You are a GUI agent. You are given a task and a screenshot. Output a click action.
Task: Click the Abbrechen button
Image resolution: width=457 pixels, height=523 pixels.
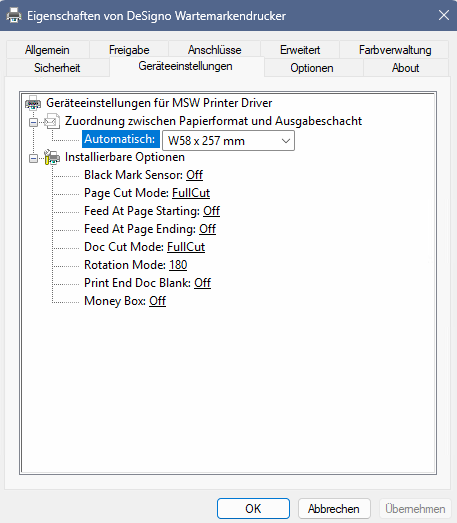coord(334,509)
